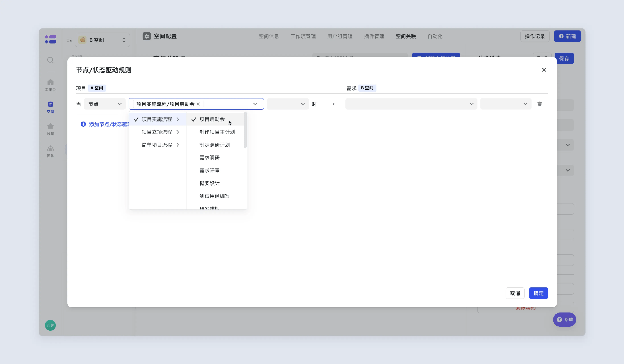The height and width of the screenshot is (364, 624).
Task: Click the 新建 button
Action: 567,36
